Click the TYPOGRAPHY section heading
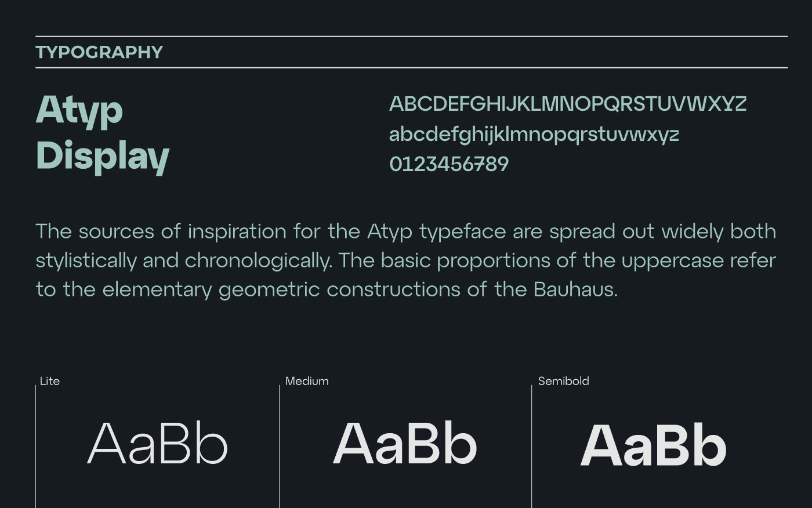Viewport: 812px width, 508px height. (99, 52)
